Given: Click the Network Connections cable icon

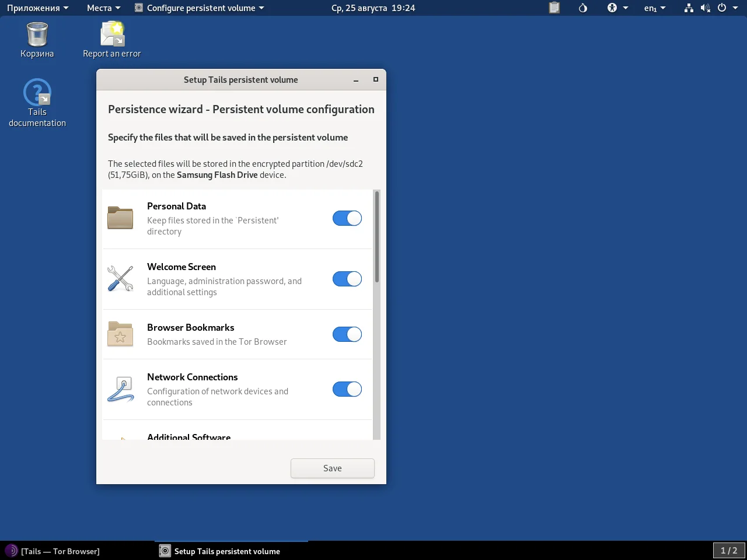Looking at the screenshot, I should [120, 389].
